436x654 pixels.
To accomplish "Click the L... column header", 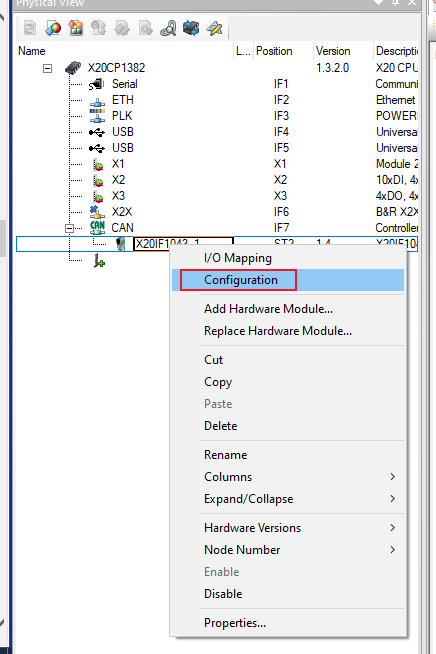I will coord(243,51).
